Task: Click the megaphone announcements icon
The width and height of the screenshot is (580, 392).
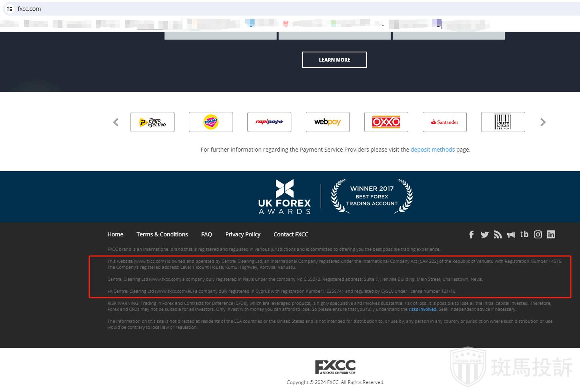Action: click(x=511, y=235)
